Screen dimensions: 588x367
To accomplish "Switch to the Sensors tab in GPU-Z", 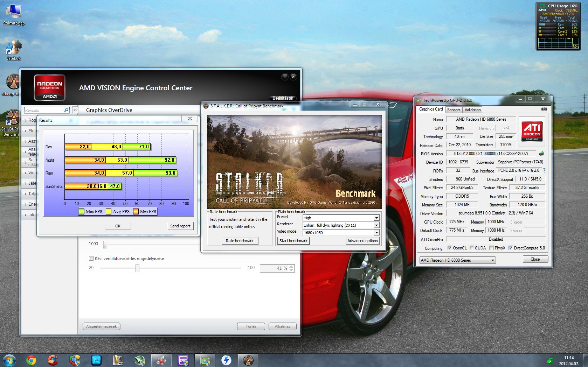I will [454, 110].
